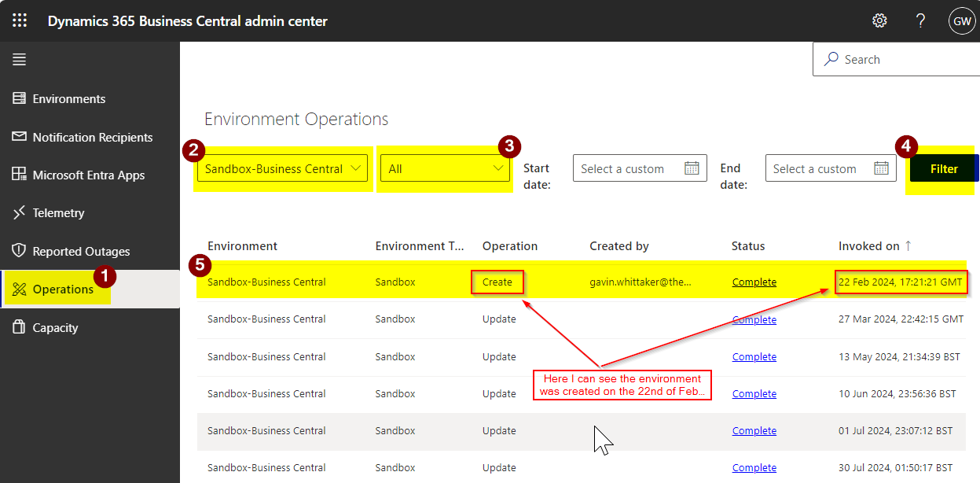This screenshot has height=483, width=980.
Task: Open the Capacity page
Action: pyautogui.click(x=55, y=328)
